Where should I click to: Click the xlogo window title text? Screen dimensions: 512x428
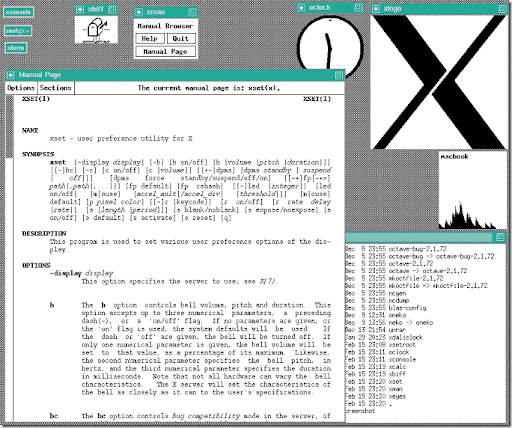point(392,9)
